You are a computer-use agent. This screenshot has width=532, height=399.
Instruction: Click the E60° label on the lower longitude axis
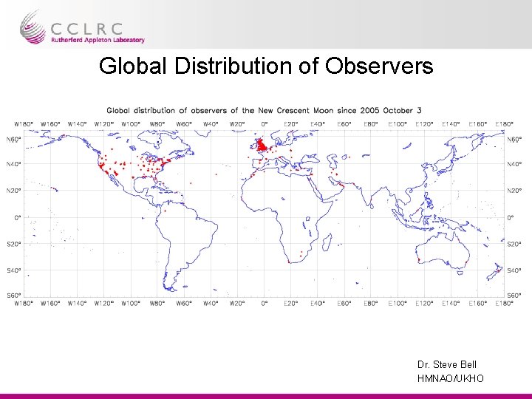click(x=344, y=303)
